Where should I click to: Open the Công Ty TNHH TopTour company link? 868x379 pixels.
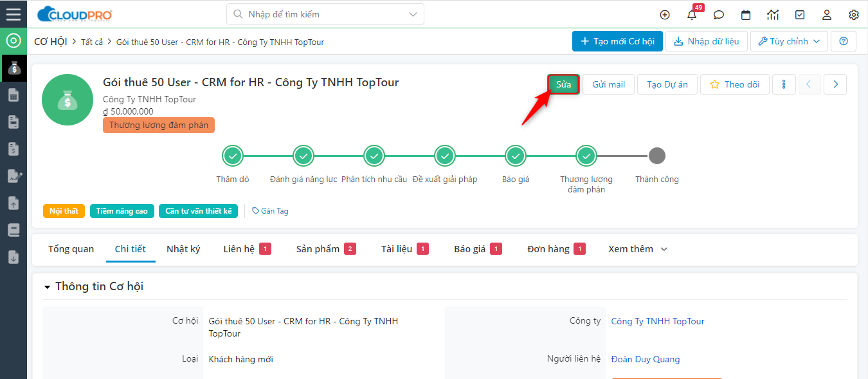658,321
